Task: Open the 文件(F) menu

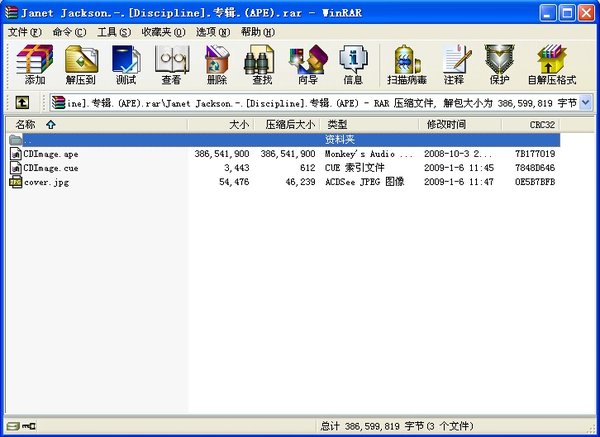Action: pos(24,32)
